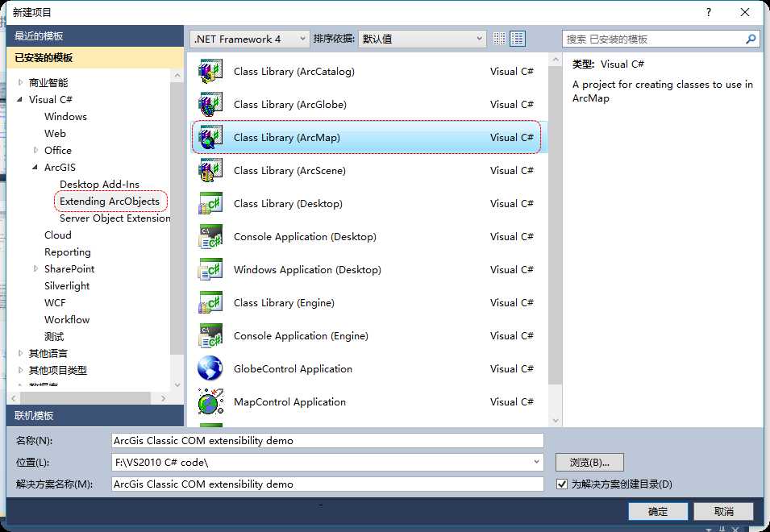Viewport: 770px width, 532px height.
Task: Select the Class Library (ArcGlobe) template icon
Action: [x=210, y=105]
